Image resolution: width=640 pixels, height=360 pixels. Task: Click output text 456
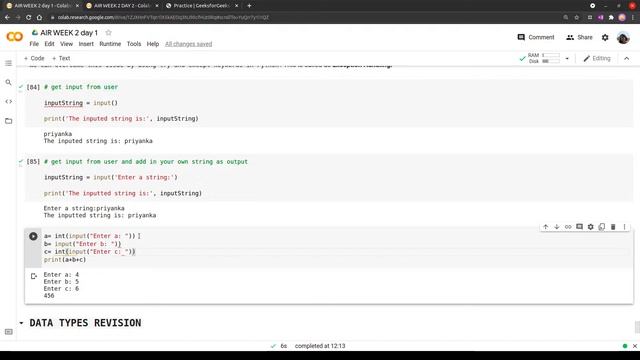(x=49, y=296)
